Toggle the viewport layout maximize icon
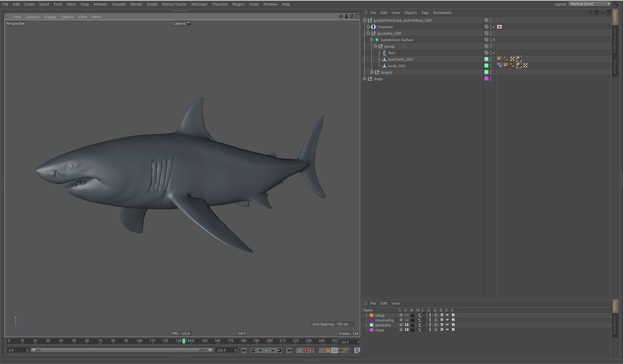The image size is (623, 364). pos(357,17)
